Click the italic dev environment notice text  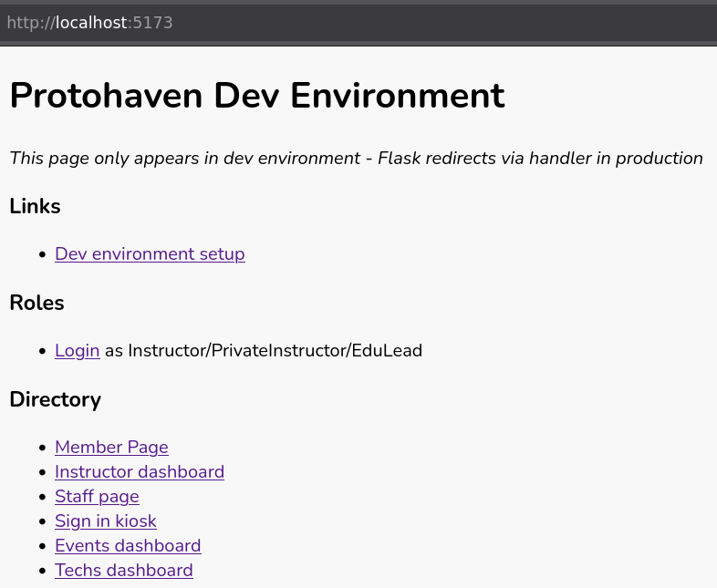356,159
